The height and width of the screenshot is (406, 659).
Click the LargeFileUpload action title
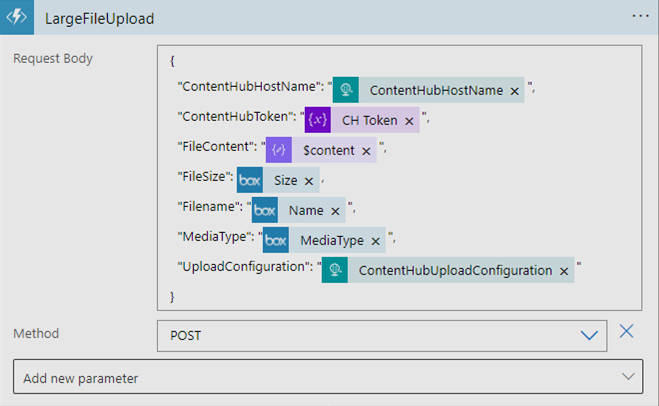point(100,18)
